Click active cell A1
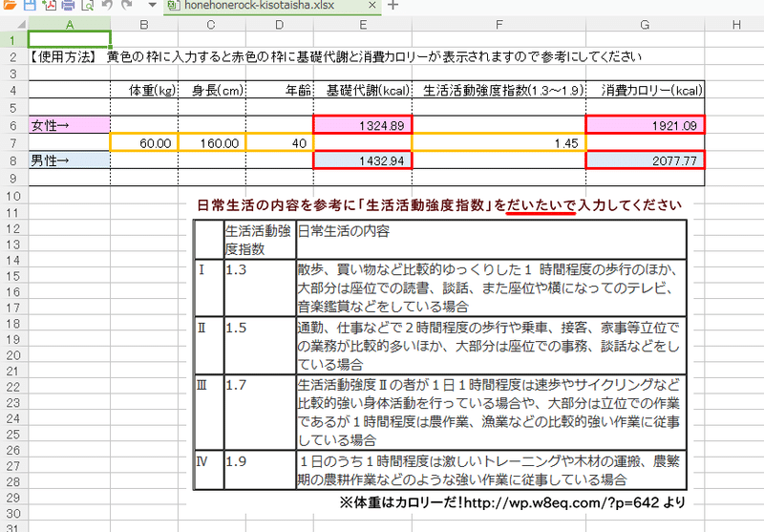Viewport: 764px width, 532px height. [x=69, y=39]
